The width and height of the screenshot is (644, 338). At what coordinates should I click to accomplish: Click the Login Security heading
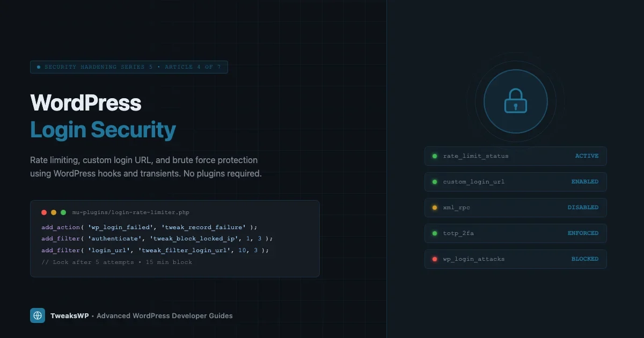tap(103, 130)
